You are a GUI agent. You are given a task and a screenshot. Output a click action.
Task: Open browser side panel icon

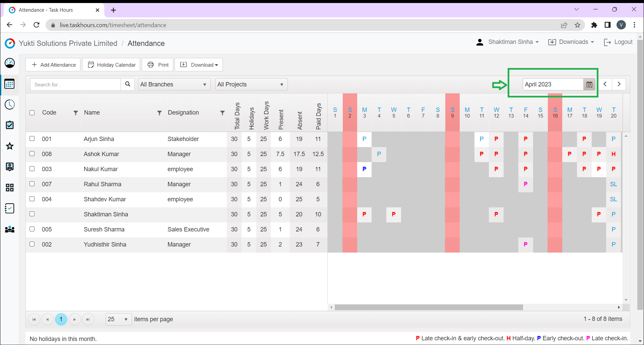607,25
